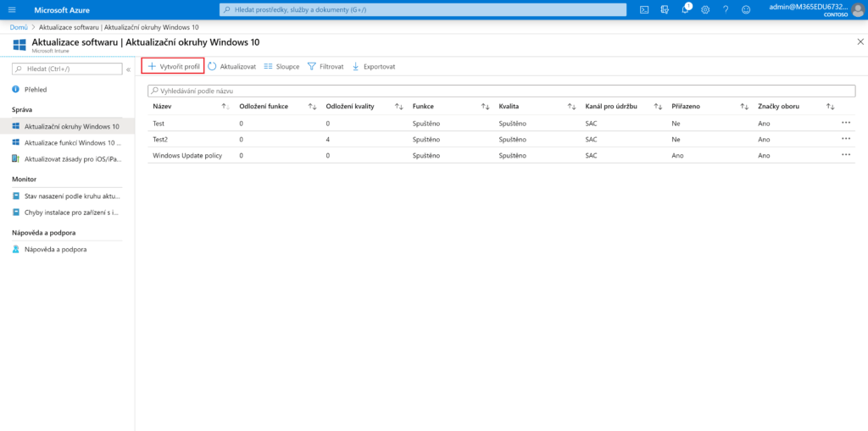This screenshot has width=868, height=431.
Task: Sort by Odložení kvality column
Action: (x=398, y=107)
